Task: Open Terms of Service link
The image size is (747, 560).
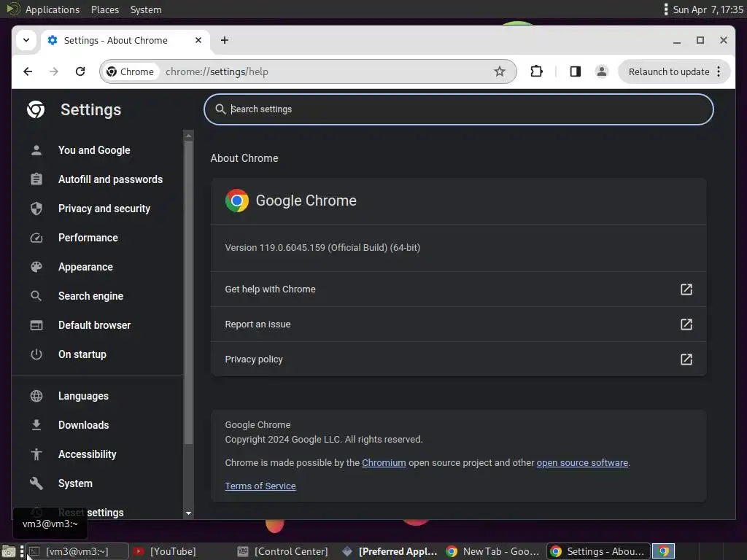Action: pos(260,486)
